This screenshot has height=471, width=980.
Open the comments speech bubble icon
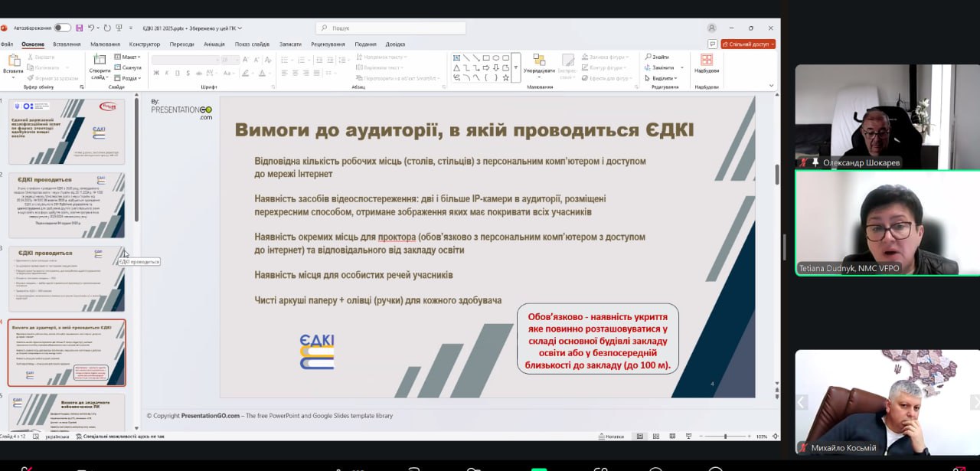click(713, 44)
